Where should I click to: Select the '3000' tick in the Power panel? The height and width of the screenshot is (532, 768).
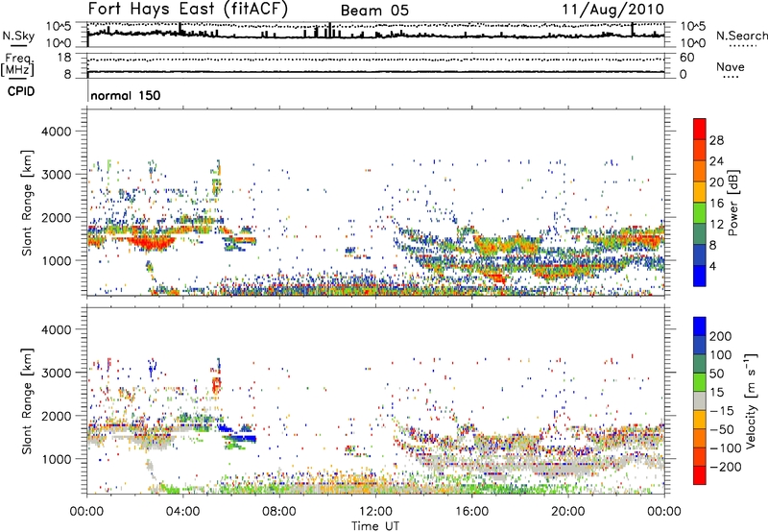57,175
